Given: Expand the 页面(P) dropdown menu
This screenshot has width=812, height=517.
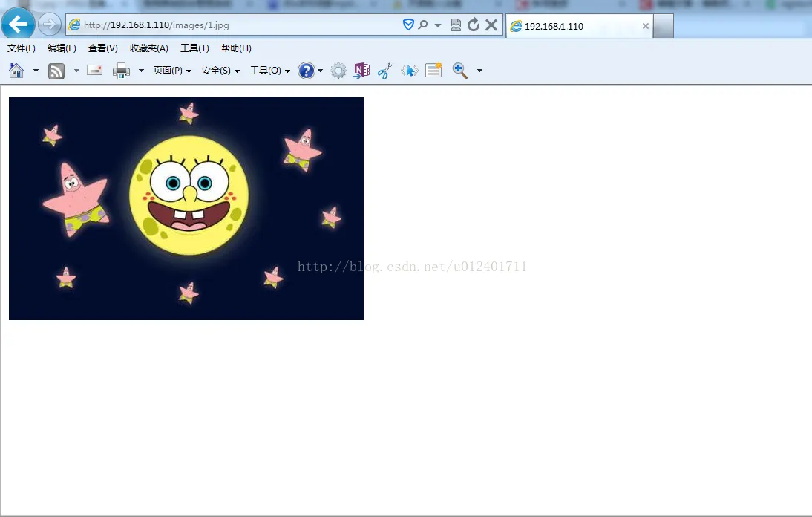Looking at the screenshot, I should point(172,71).
